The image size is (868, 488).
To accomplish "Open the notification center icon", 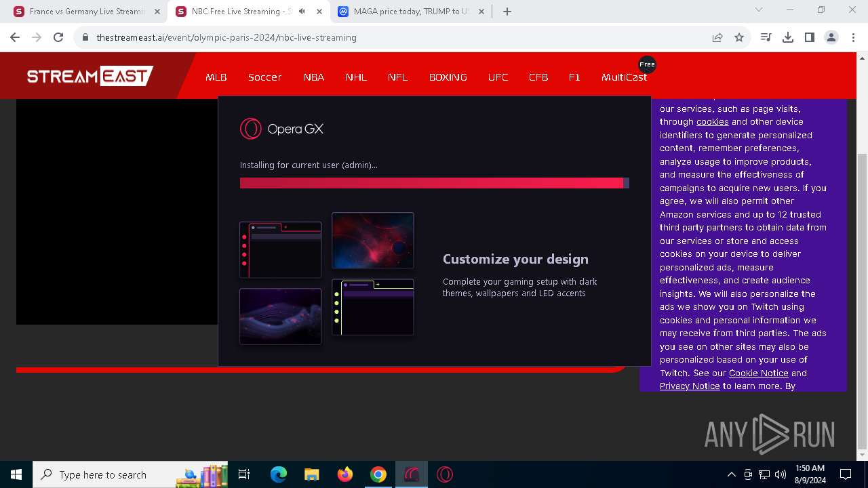I will [846, 474].
